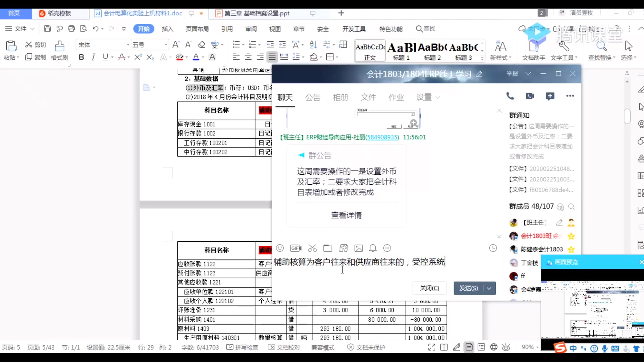Click 查看详情 to view announcement details
The width and height of the screenshot is (644, 362).
[346, 215]
